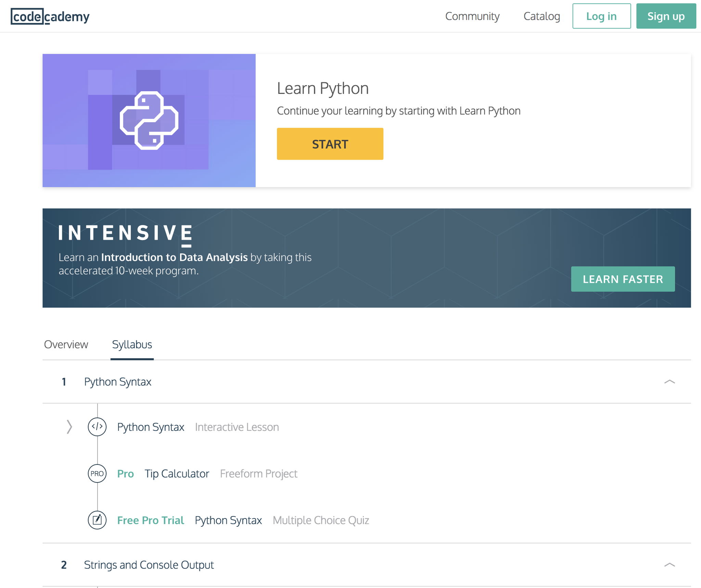The height and width of the screenshot is (588, 701).
Task: Click the code icon beside Python Syntax lesson
Action: coord(97,427)
